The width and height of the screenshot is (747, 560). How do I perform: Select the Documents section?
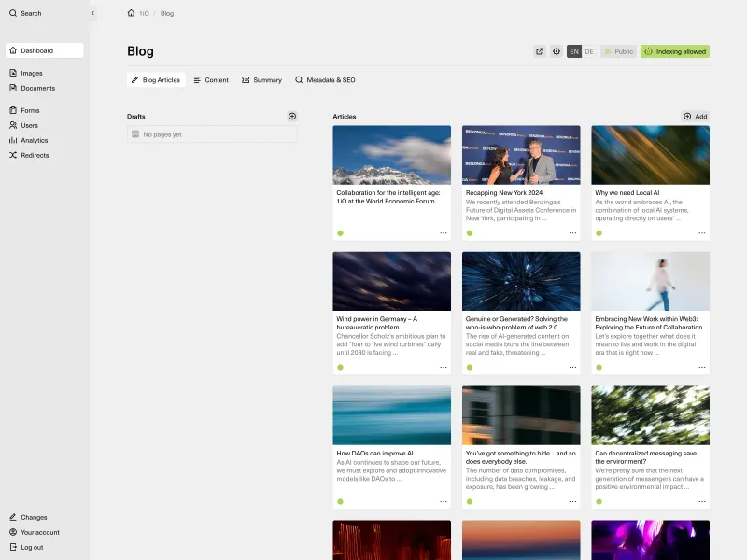tap(37, 88)
